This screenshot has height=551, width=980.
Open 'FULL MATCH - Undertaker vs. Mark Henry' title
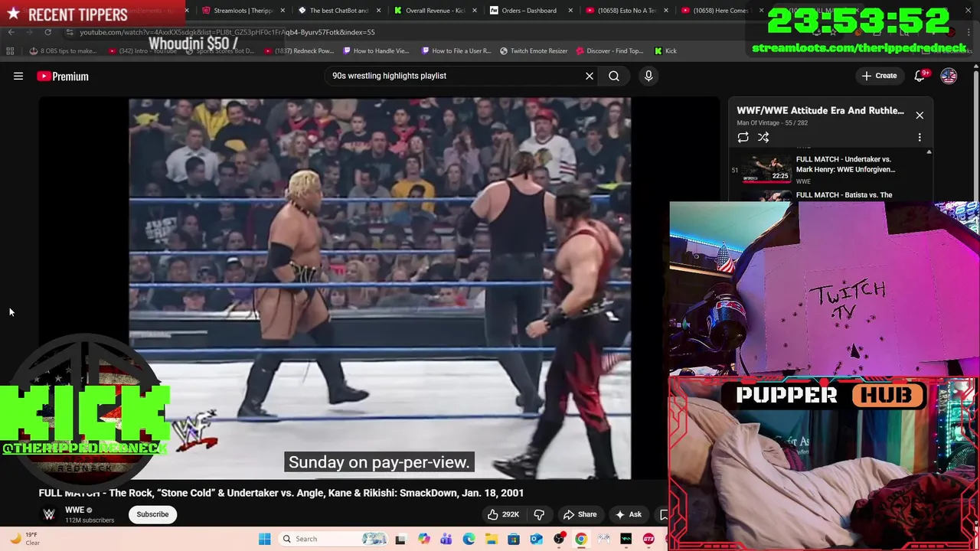point(845,165)
